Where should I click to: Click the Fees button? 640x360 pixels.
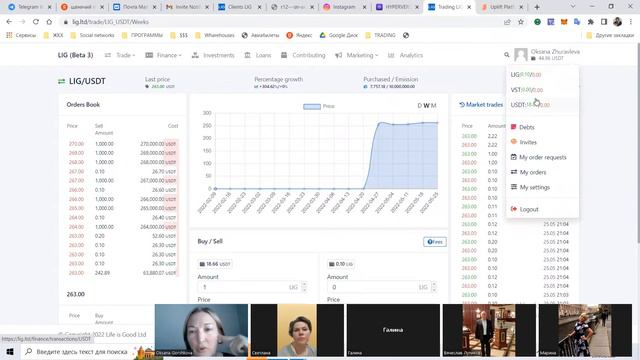pyautogui.click(x=435, y=242)
